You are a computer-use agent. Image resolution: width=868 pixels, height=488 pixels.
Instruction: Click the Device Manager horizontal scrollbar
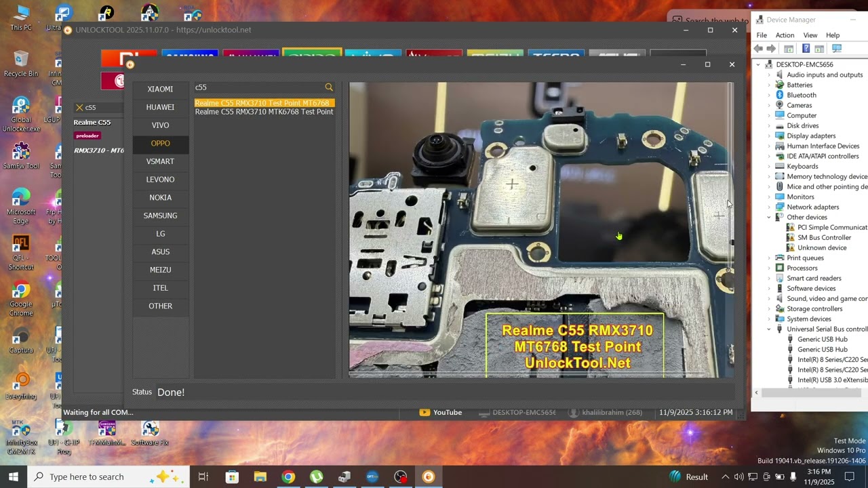tap(810, 393)
